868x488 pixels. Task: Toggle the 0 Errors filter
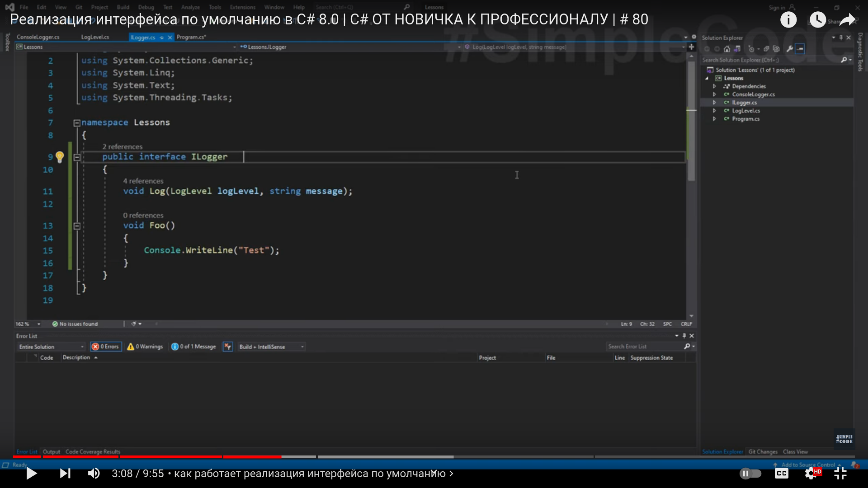(106, 347)
